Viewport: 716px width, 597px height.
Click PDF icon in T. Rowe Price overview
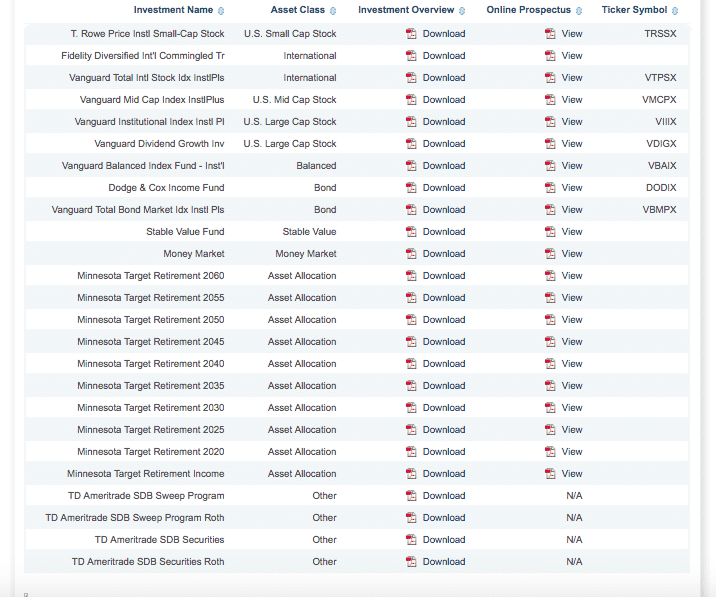click(411, 34)
